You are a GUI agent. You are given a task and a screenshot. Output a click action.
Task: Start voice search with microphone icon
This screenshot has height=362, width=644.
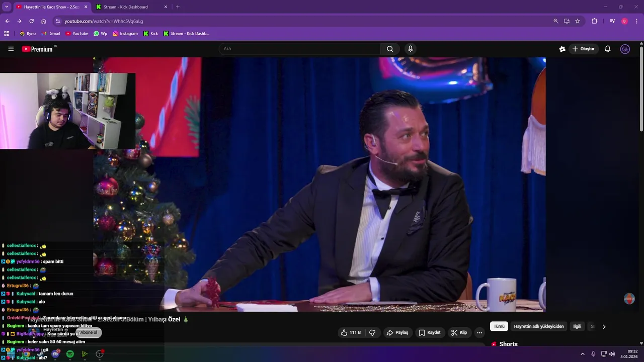[411, 49]
